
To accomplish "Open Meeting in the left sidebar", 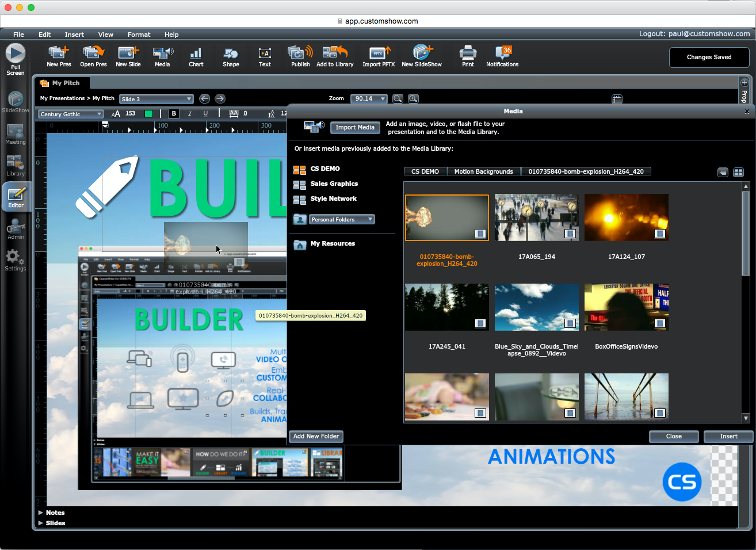I will tap(16, 135).
